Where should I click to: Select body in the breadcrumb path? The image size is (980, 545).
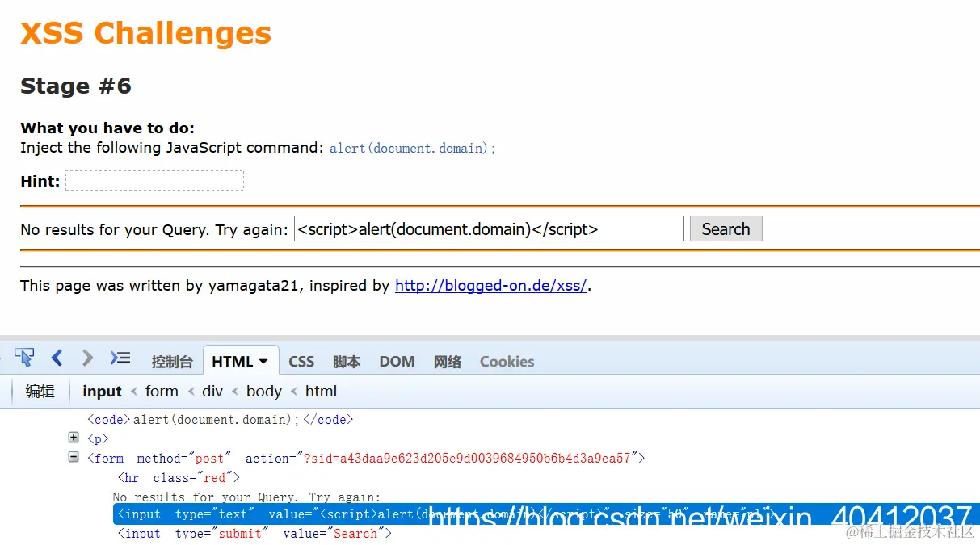point(264,392)
